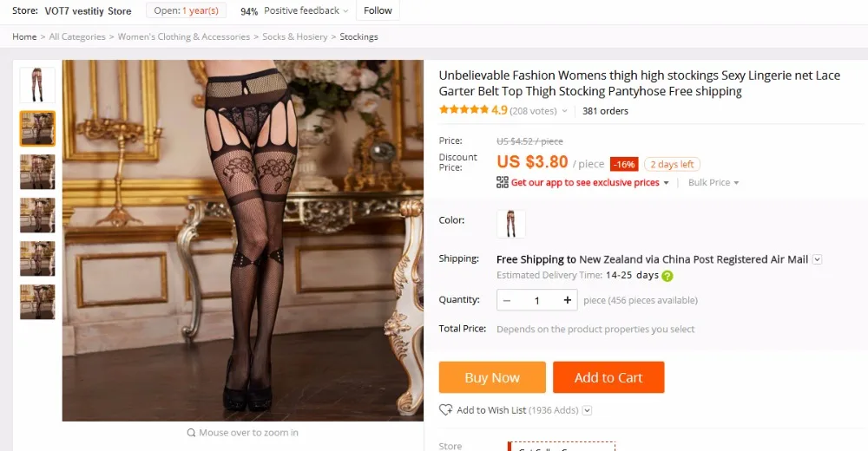Open wish list dropdown arrow
868x451 pixels.
click(588, 410)
